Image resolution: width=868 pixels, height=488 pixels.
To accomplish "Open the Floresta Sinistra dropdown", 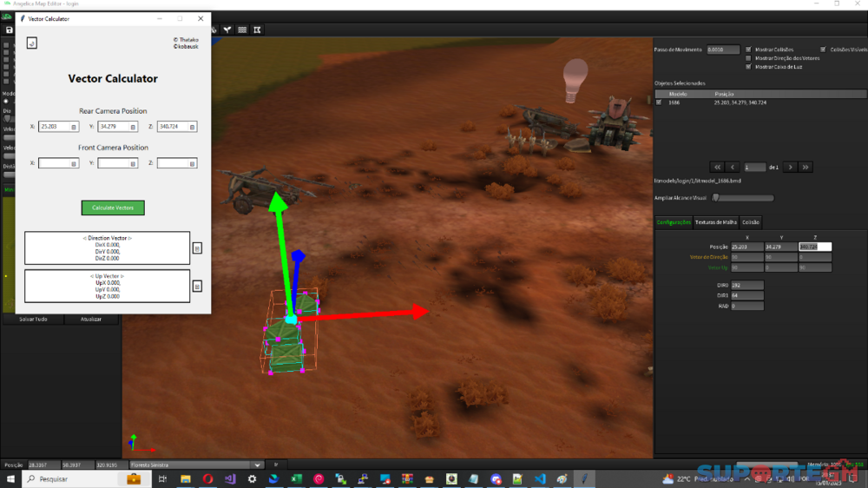I will tap(255, 465).
